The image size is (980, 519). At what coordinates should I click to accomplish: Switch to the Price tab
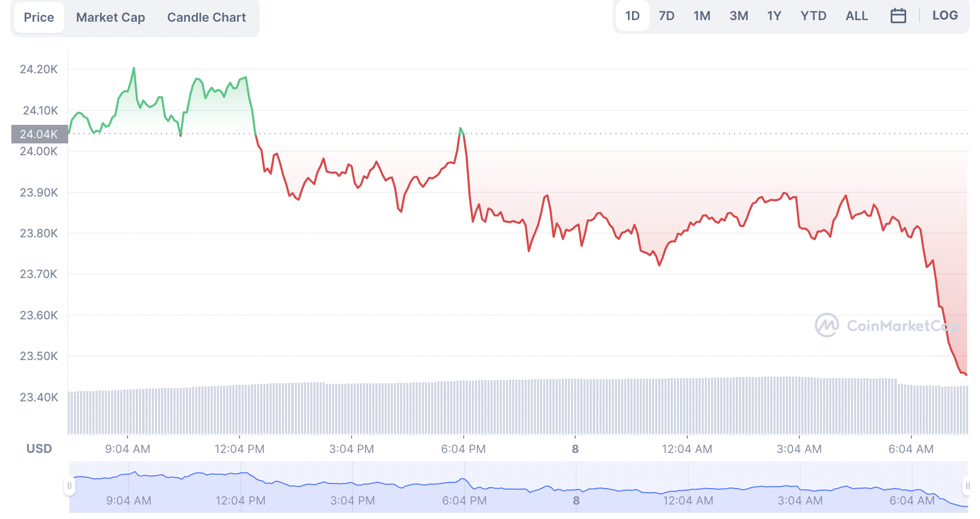[x=39, y=18]
